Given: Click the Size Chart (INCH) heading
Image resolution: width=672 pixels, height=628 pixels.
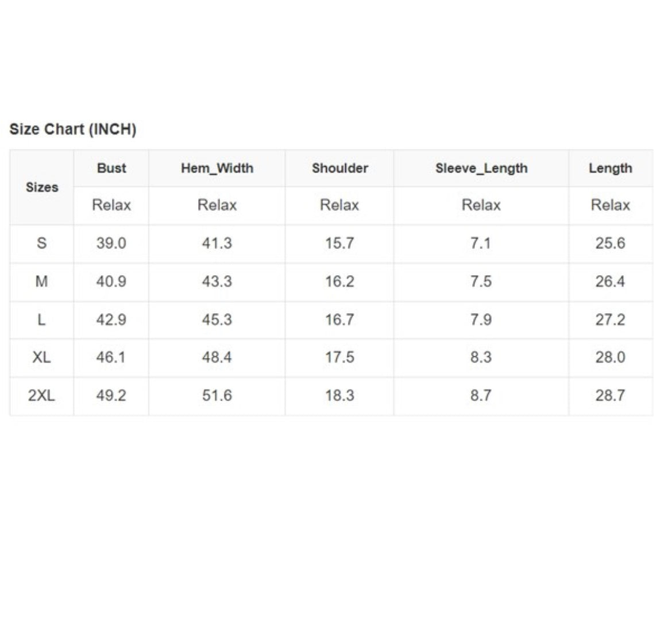Looking at the screenshot, I should (73, 129).
